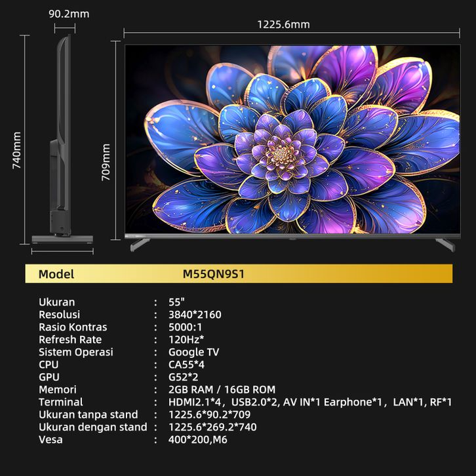Select the 1225.6*90.2*709 dimensions value

[x=209, y=414]
